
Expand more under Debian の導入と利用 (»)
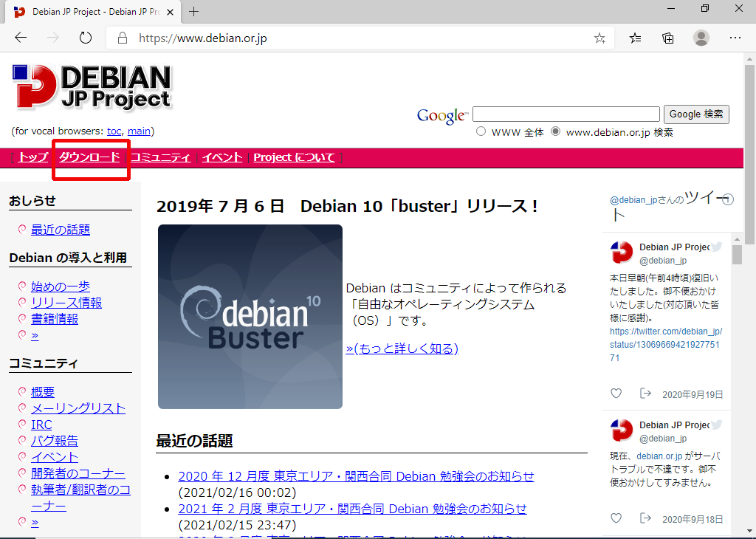pos(35,335)
